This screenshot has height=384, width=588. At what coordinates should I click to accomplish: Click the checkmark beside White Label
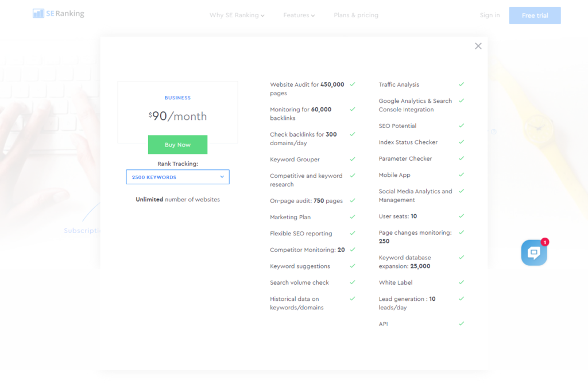[x=461, y=282]
